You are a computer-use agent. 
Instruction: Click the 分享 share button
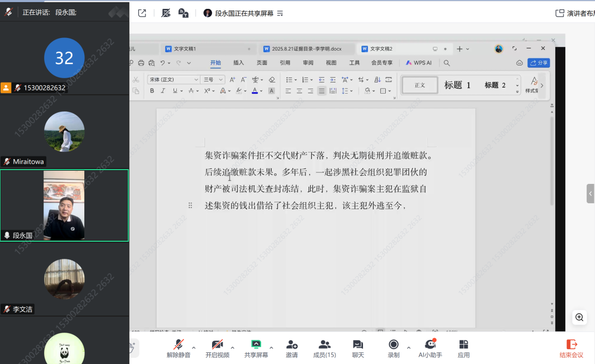538,62
